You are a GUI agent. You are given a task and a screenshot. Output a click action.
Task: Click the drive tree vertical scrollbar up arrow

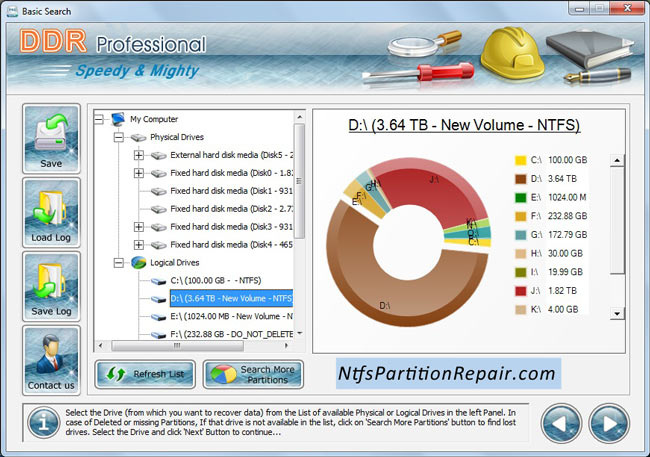click(299, 117)
